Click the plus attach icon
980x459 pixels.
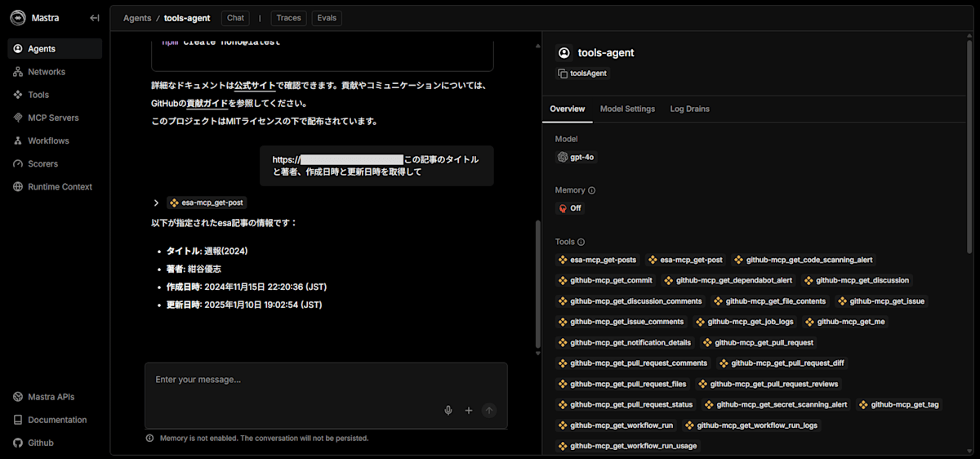pyautogui.click(x=469, y=411)
